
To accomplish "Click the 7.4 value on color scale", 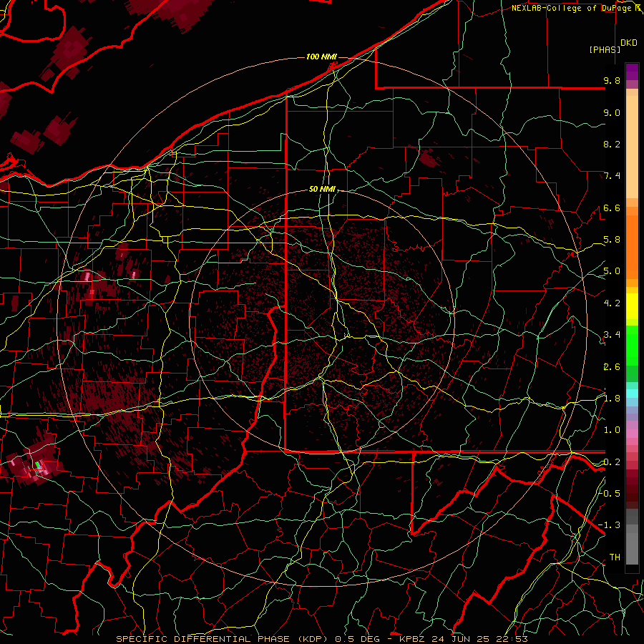I will [x=612, y=176].
